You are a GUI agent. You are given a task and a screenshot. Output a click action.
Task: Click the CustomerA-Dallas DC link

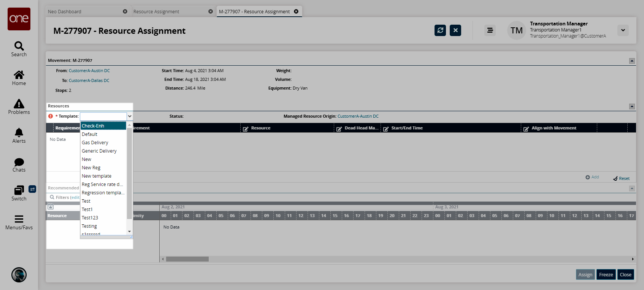(x=89, y=80)
